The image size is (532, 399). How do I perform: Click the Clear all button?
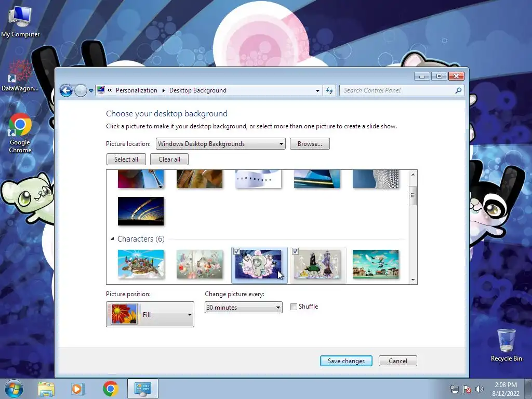click(169, 159)
